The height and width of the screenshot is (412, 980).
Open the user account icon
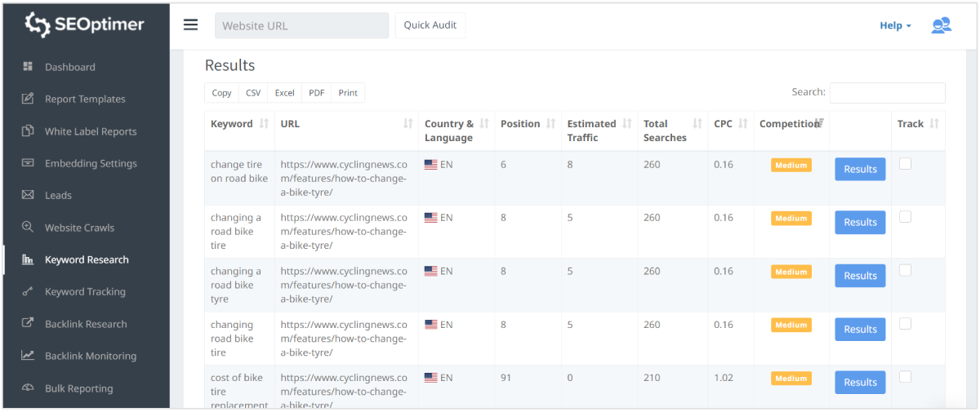(941, 25)
